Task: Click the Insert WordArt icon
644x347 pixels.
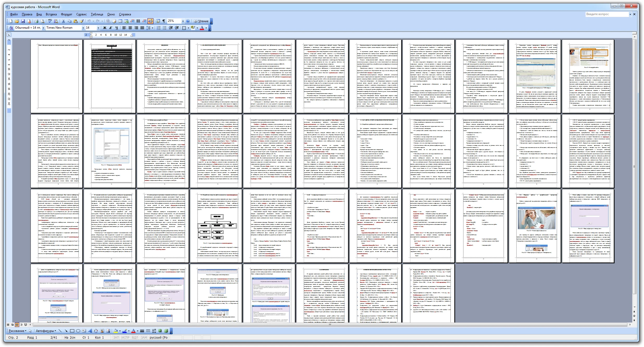Action: 90,331
